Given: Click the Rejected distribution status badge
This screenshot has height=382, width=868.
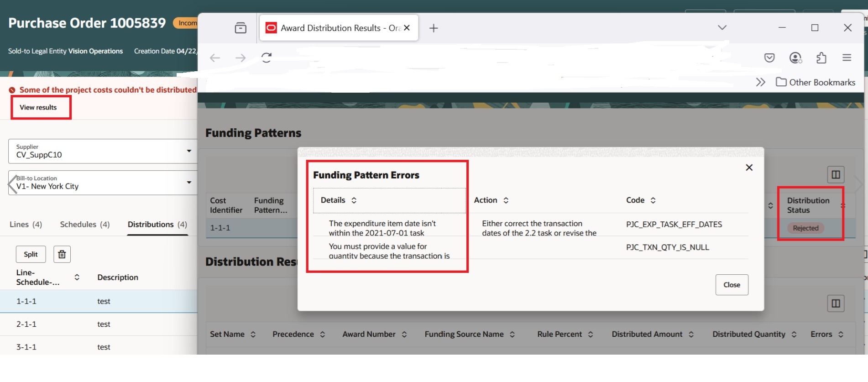Looking at the screenshot, I should coord(805,228).
